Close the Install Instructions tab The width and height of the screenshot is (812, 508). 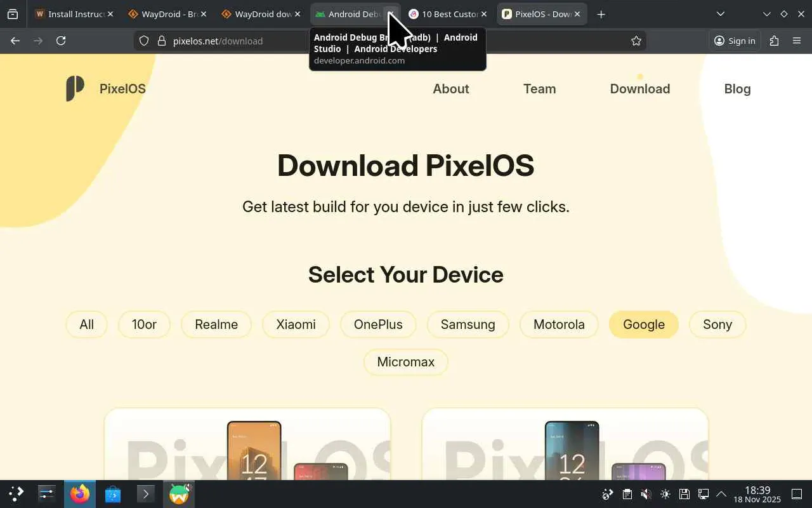coord(110,14)
